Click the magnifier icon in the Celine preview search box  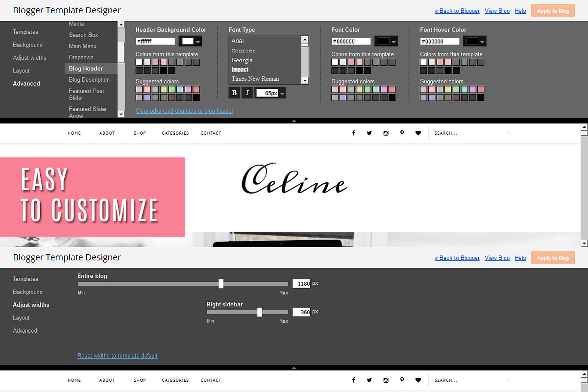coord(509,133)
